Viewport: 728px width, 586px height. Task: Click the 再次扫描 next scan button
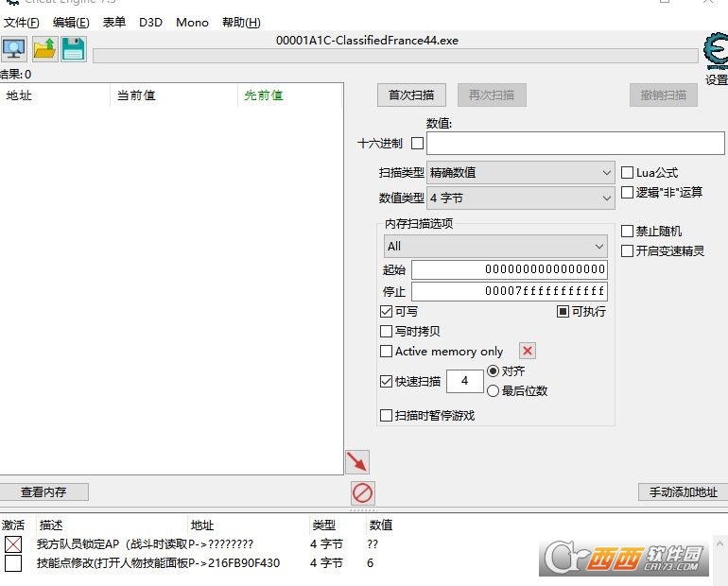(x=492, y=95)
